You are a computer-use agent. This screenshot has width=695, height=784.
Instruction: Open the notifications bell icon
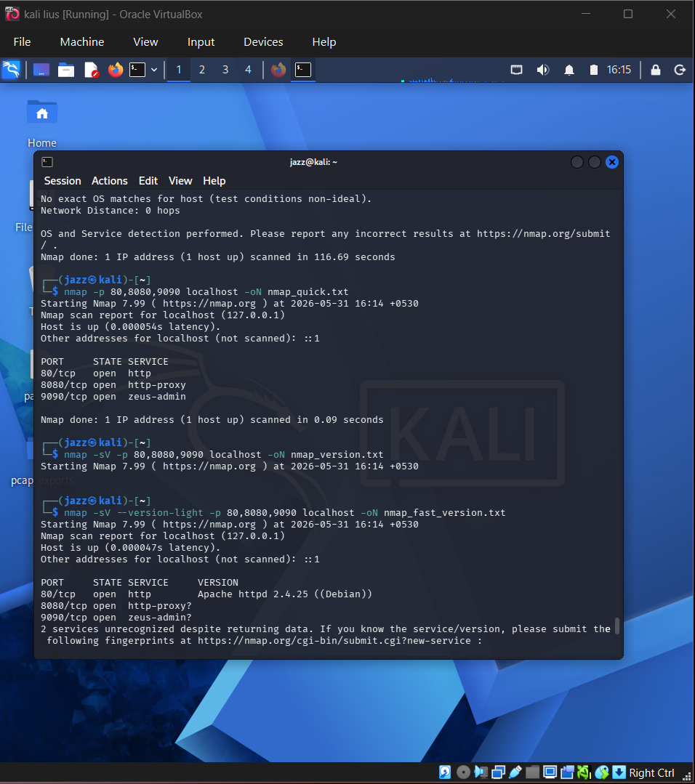(569, 70)
